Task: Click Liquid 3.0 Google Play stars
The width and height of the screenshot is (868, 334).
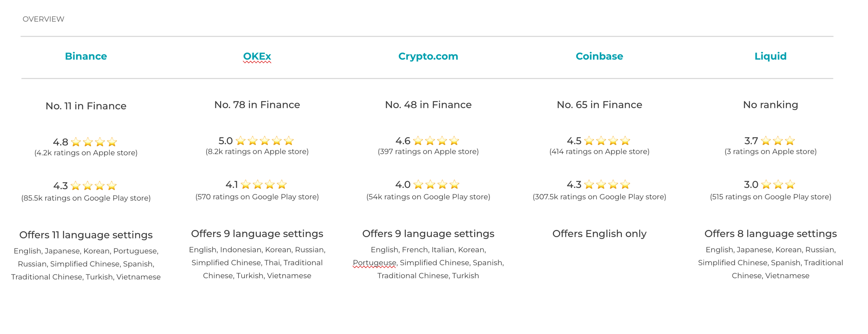Action: pos(778,184)
